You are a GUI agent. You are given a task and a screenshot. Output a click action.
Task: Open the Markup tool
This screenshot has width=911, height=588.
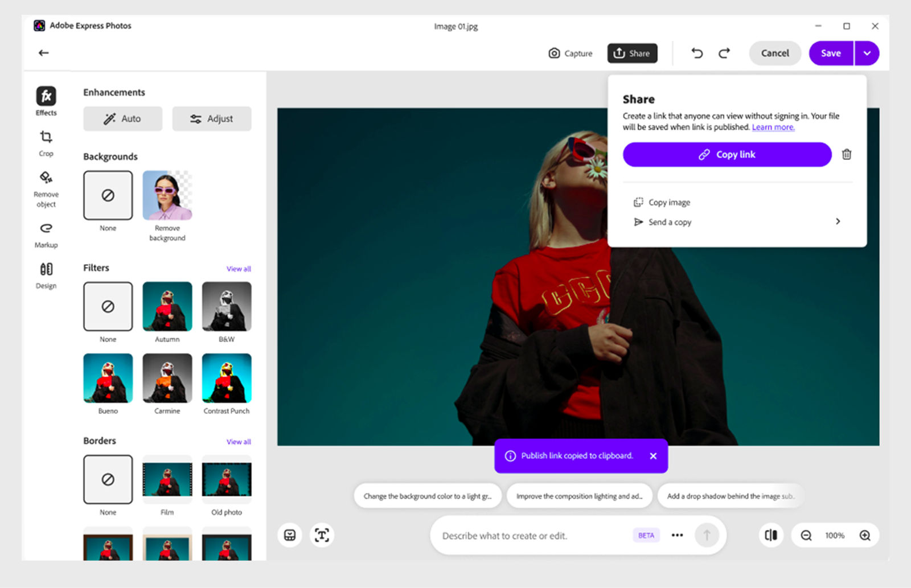[46, 235]
